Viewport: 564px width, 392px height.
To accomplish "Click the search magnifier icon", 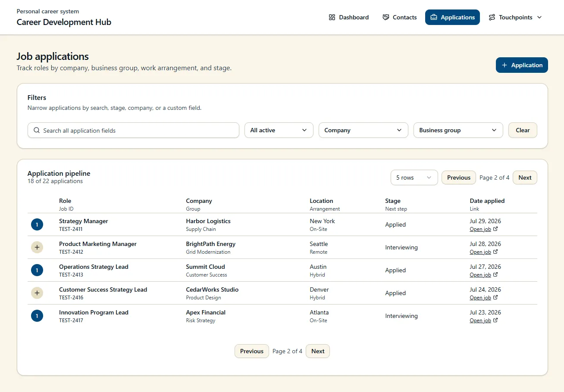I will coord(37,130).
